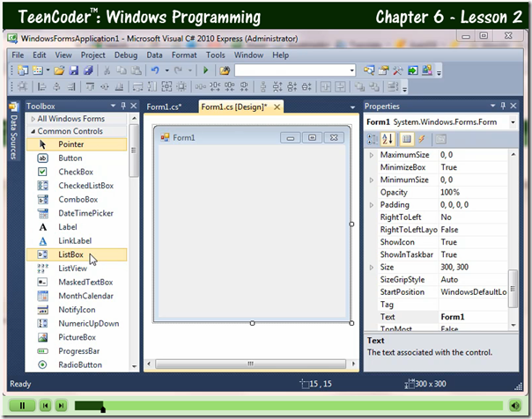
Task: Open the Toolbox icon with wrench and hammer
Action: point(397,70)
